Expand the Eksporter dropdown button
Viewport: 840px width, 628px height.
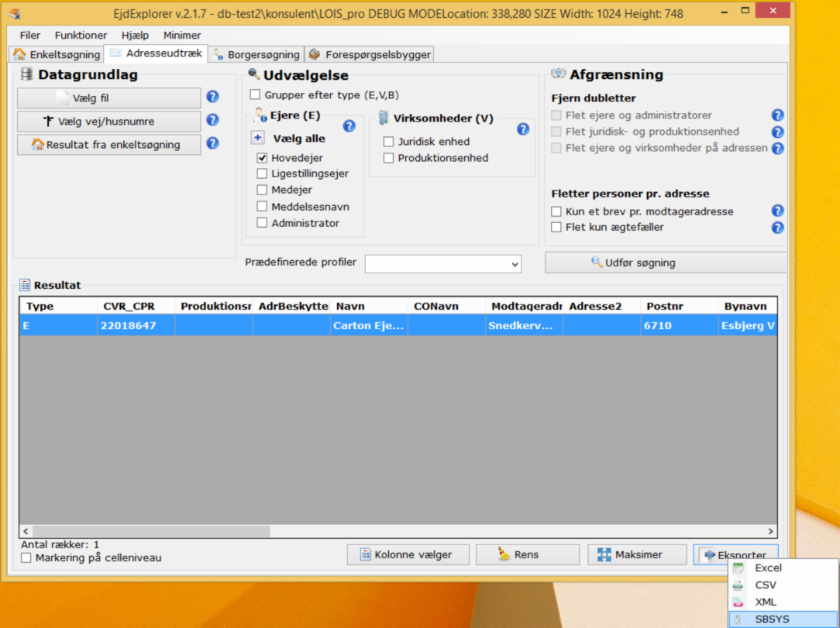pos(735,554)
